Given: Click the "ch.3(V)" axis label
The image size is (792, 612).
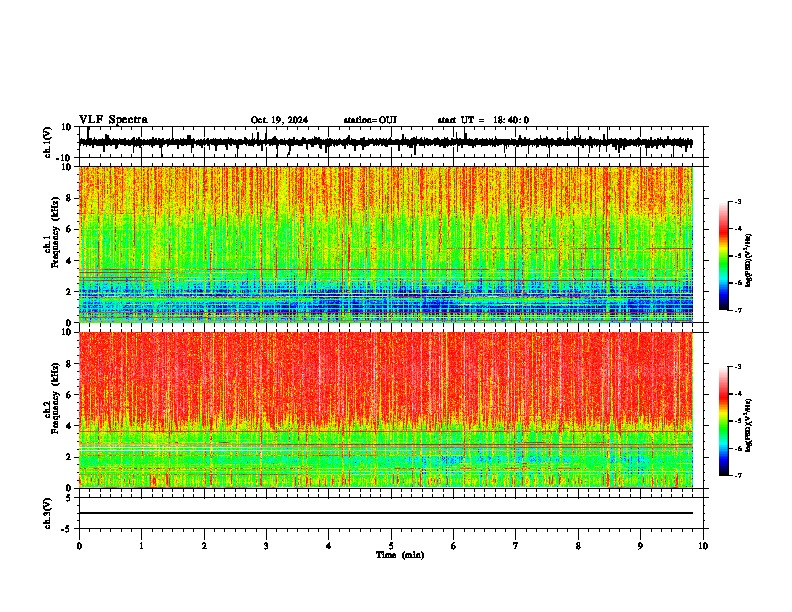Looking at the screenshot, I should (48, 513).
